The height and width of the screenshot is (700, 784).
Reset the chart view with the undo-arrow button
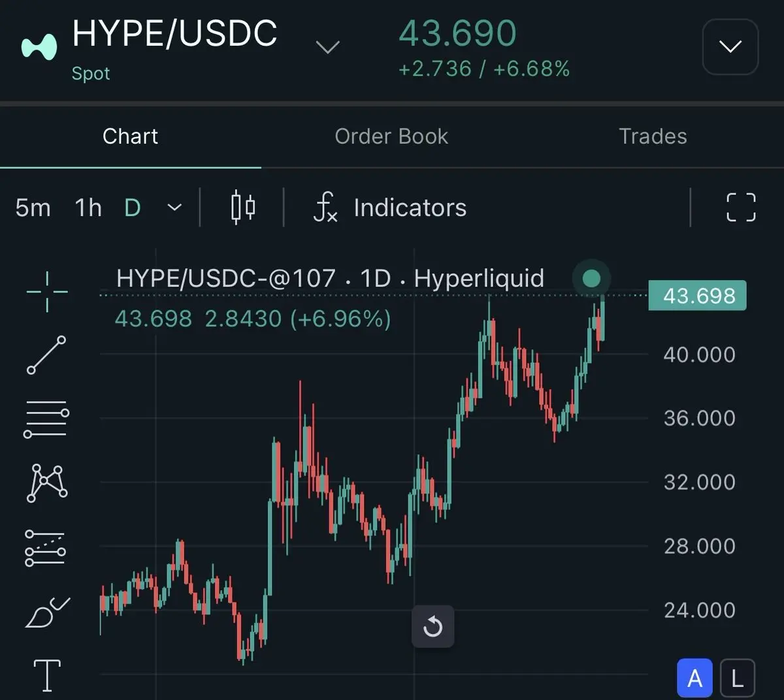pos(433,627)
